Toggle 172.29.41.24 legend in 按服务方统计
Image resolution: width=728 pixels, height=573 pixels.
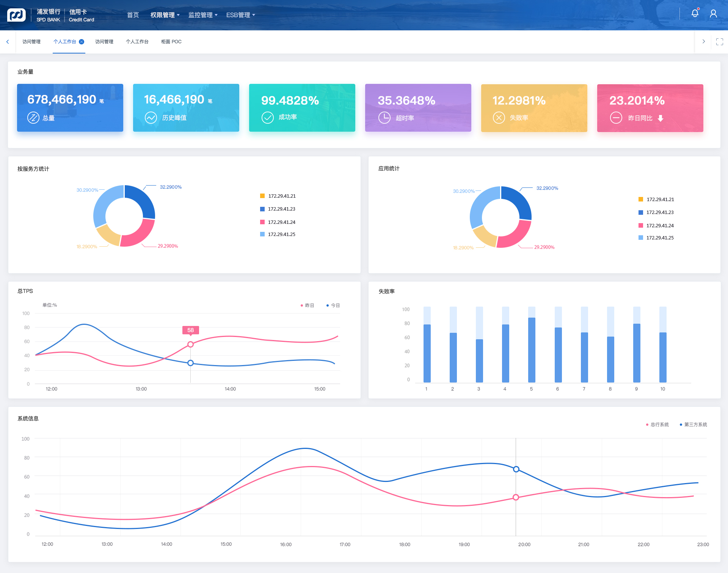point(278,222)
